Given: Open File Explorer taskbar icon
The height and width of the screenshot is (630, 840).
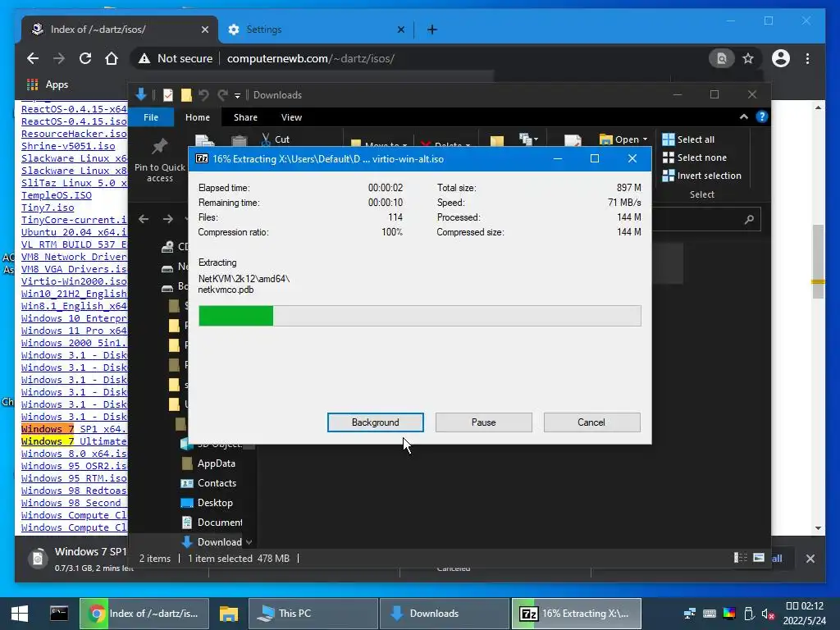Looking at the screenshot, I should 228,614.
